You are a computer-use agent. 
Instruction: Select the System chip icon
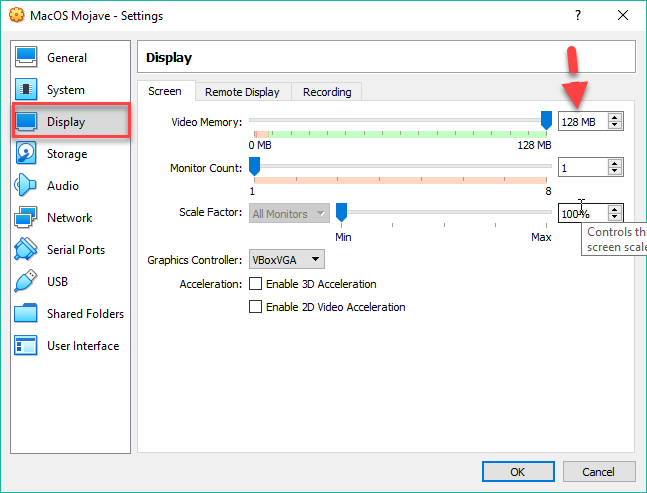click(27, 90)
